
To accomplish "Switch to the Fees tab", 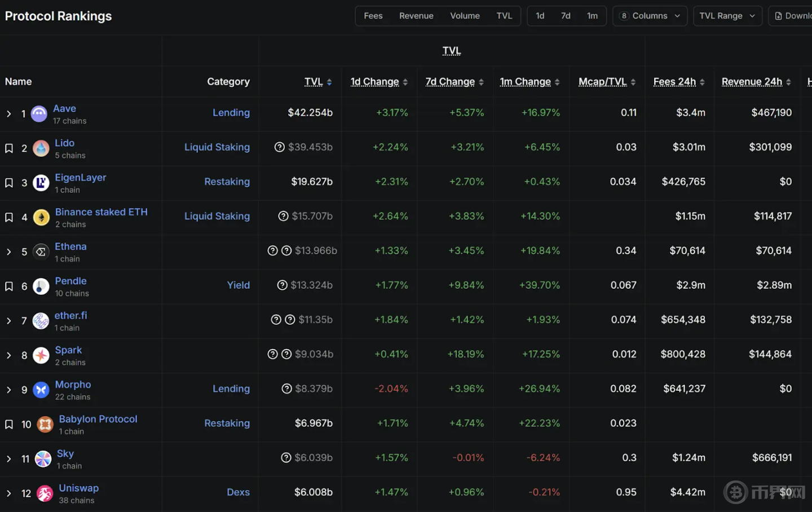I will [373, 16].
